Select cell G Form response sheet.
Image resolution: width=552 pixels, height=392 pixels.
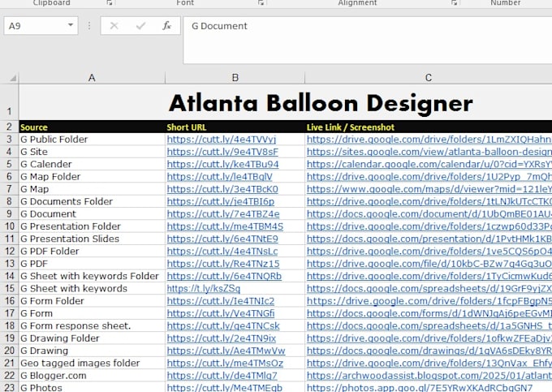click(92, 325)
